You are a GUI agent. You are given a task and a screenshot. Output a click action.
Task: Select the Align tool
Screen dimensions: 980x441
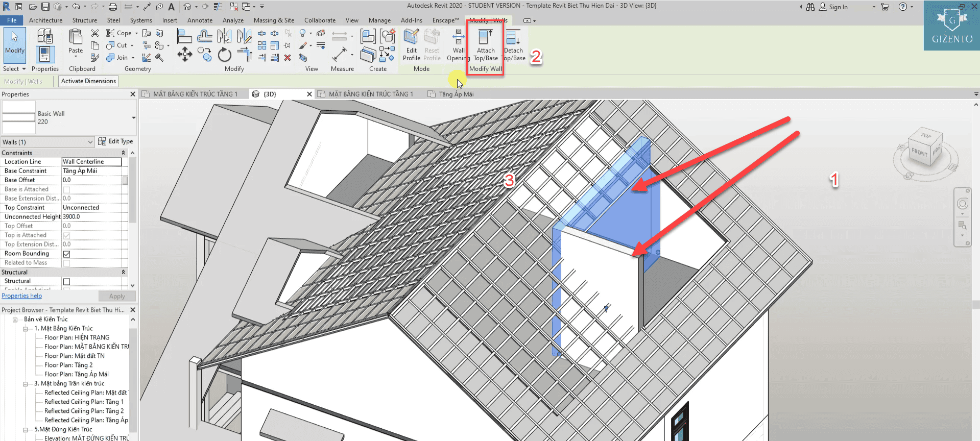point(184,36)
